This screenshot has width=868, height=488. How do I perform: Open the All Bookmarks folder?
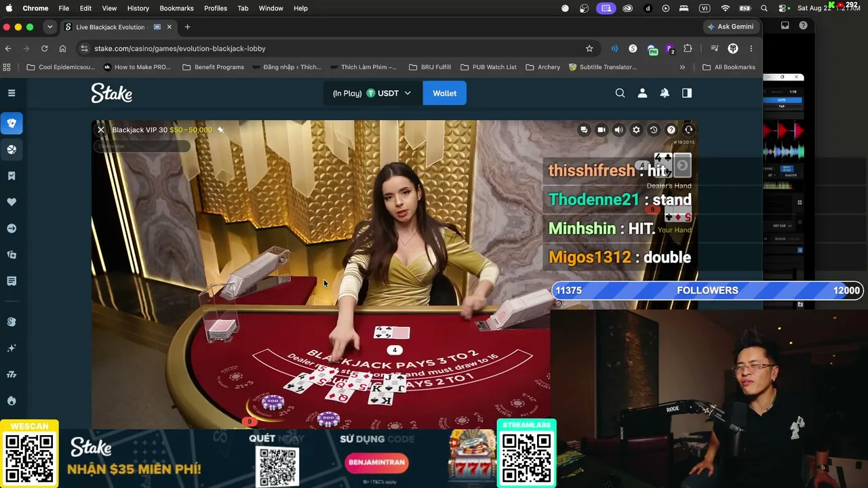tap(729, 67)
